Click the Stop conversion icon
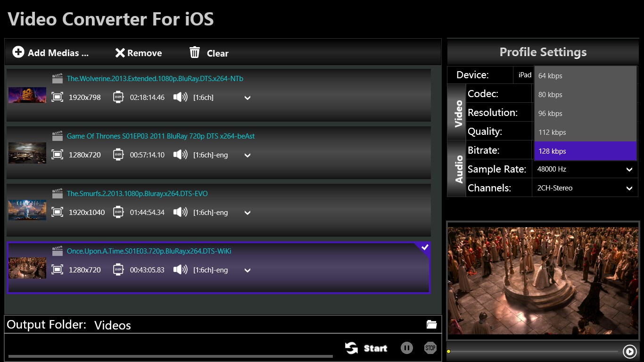Screen dimensions: 644x362 (x=430, y=348)
